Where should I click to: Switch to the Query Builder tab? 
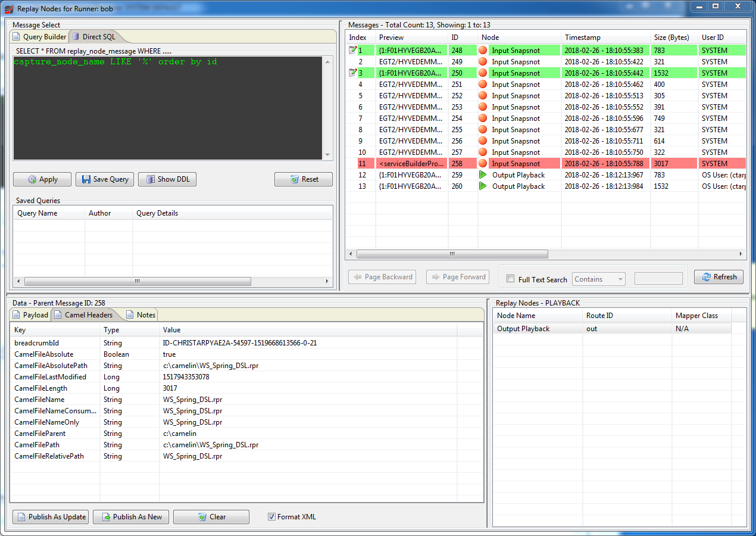tap(39, 37)
